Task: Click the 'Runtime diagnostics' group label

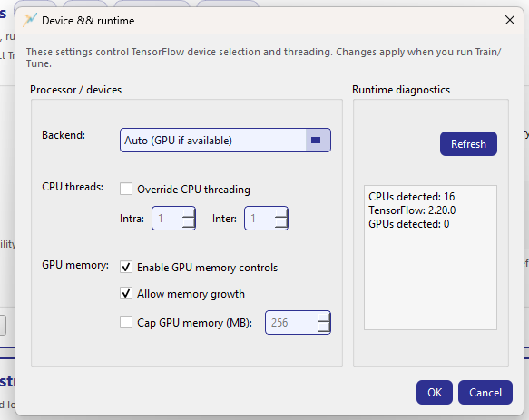Action: tap(401, 90)
